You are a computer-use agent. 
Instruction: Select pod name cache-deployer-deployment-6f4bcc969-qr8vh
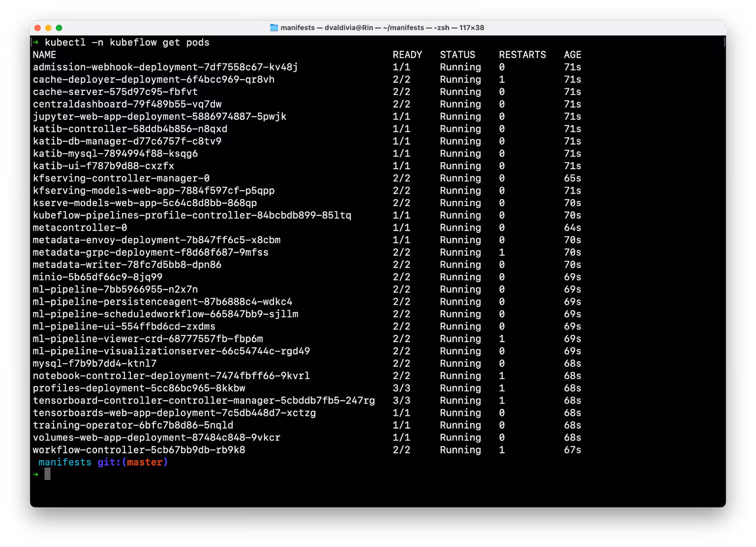154,79
